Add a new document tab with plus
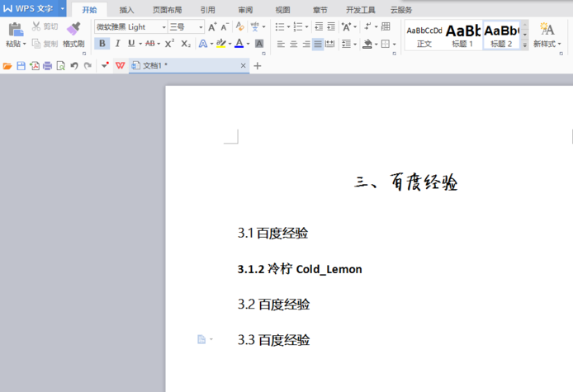The width and height of the screenshot is (573, 392). tap(258, 66)
